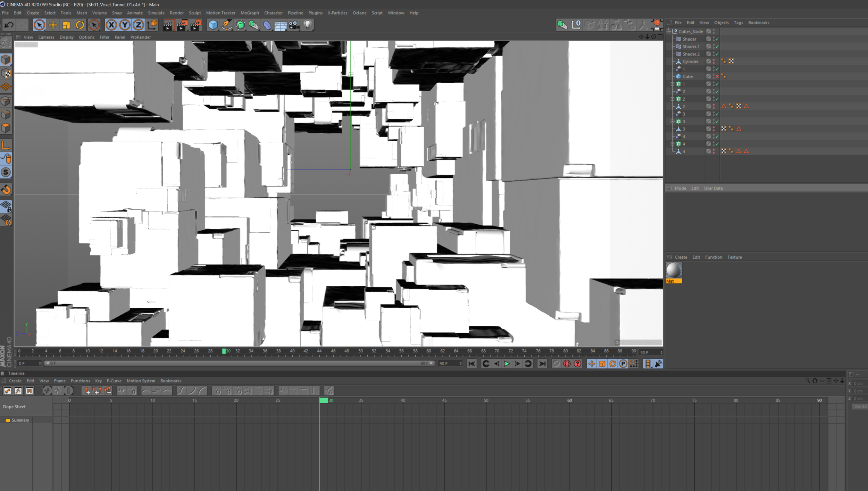Toggle Cylinder visibility dots
Viewport: 868px width, 491px height.
click(714, 61)
